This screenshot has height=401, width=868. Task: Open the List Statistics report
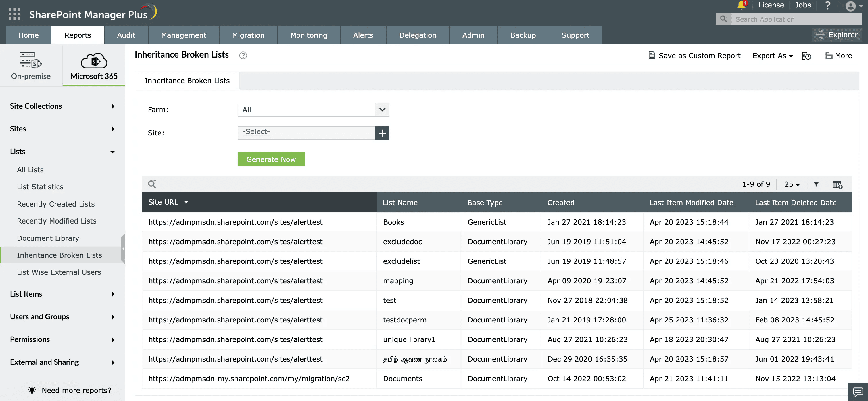pyautogui.click(x=40, y=186)
